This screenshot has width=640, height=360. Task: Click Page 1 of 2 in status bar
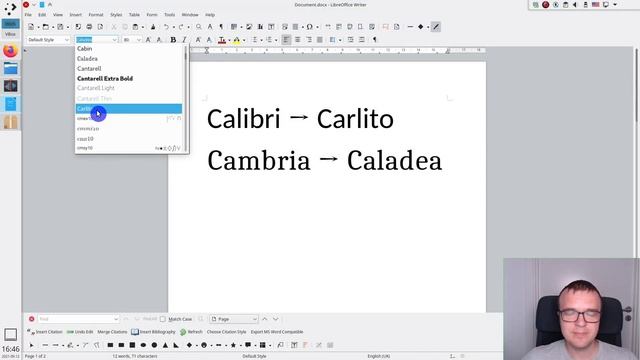tap(36, 356)
